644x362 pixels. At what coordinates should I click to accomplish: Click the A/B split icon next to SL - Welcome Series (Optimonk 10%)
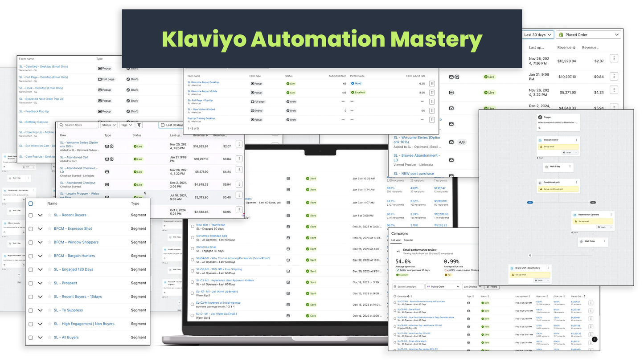point(462,142)
